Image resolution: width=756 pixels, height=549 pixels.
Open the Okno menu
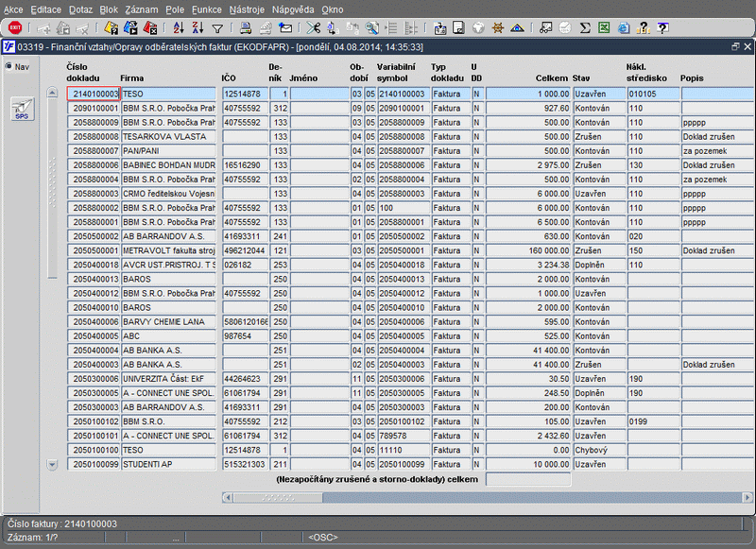[333, 9]
